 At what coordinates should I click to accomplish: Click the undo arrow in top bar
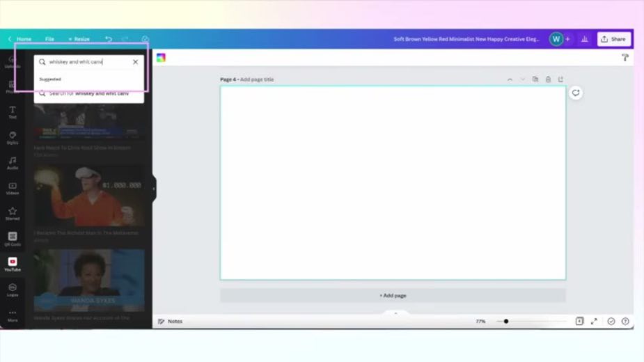click(x=109, y=39)
